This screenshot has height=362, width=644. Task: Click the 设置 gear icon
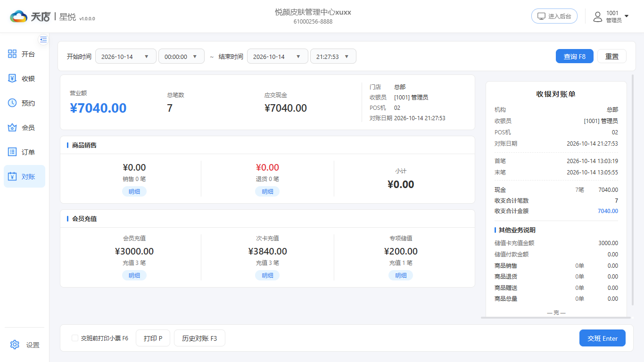click(x=15, y=345)
